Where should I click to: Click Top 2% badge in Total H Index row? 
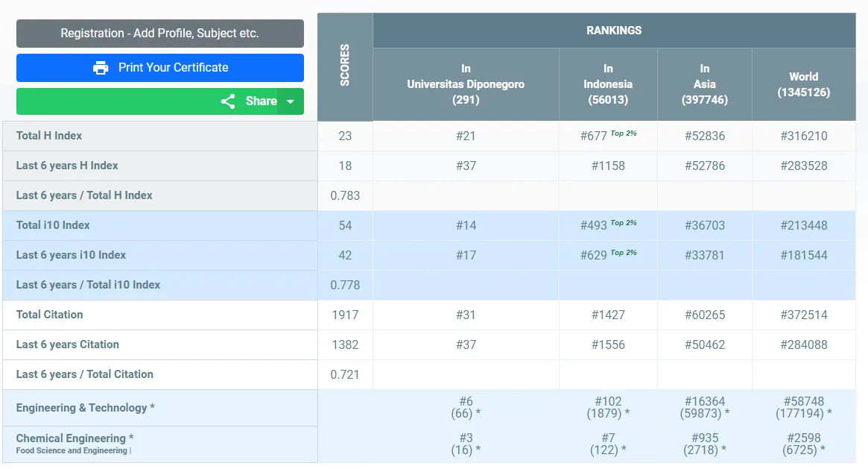(624, 133)
